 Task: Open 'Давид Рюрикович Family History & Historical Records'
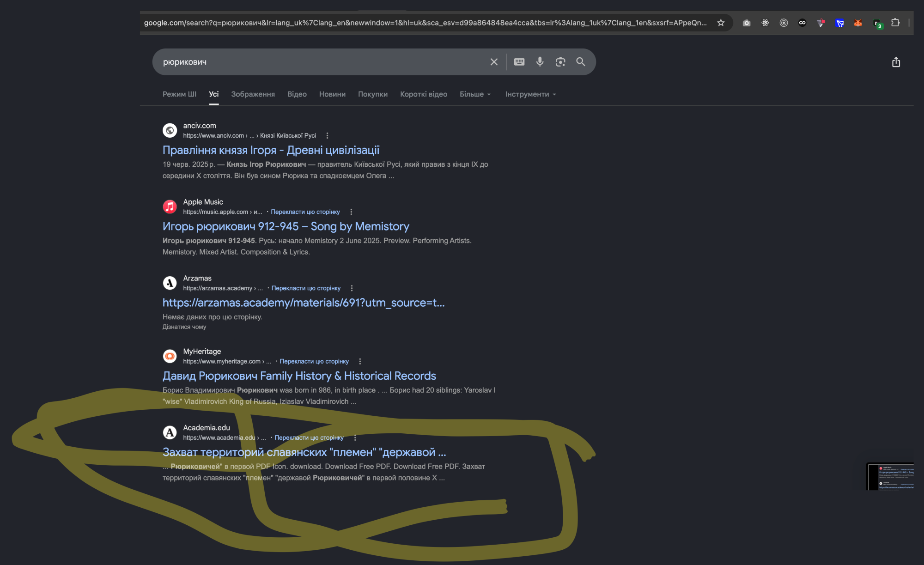pyautogui.click(x=299, y=376)
